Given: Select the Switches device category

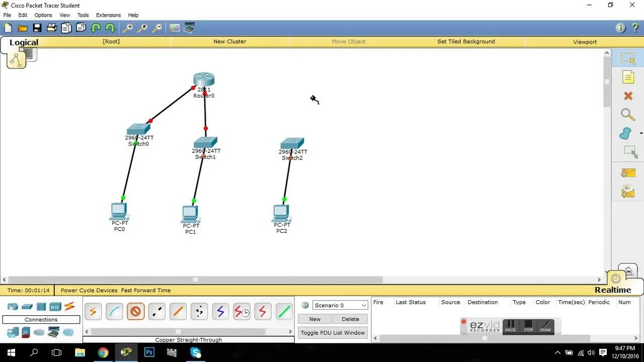Looking at the screenshot, I should point(27,307).
